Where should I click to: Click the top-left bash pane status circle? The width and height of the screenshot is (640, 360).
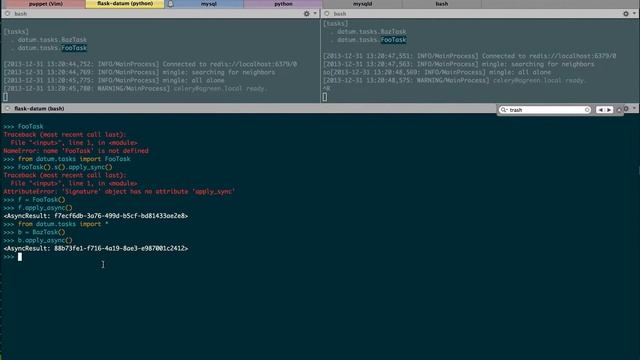coord(7,13)
